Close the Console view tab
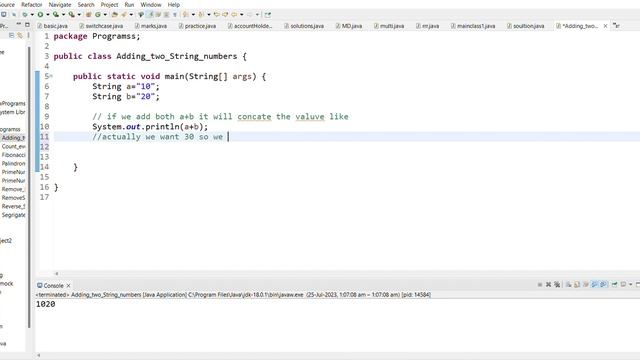Viewport: 640px width, 360px height. (69, 286)
